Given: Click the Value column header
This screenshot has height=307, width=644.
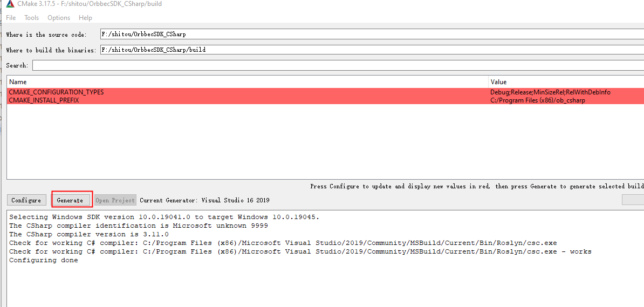Looking at the screenshot, I should pyautogui.click(x=566, y=82).
